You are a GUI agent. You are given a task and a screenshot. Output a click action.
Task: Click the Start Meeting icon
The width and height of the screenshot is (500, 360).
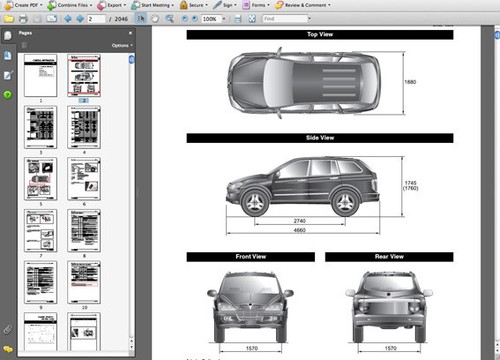[135, 5]
